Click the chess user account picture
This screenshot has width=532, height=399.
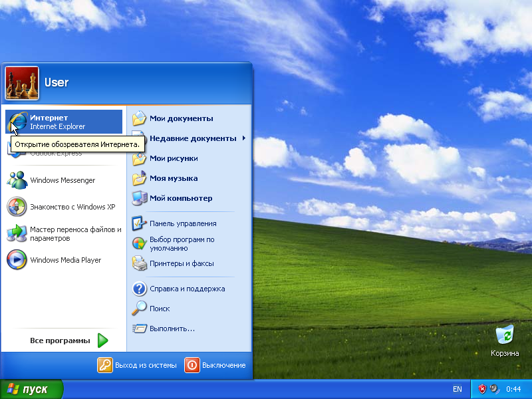point(22,83)
